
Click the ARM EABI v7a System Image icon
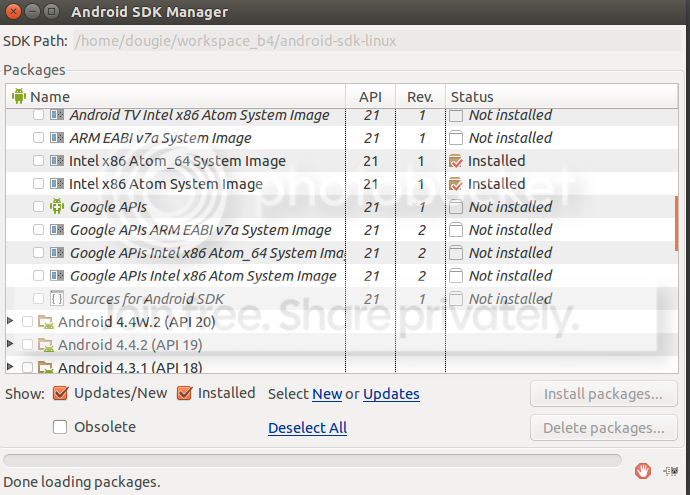point(57,138)
